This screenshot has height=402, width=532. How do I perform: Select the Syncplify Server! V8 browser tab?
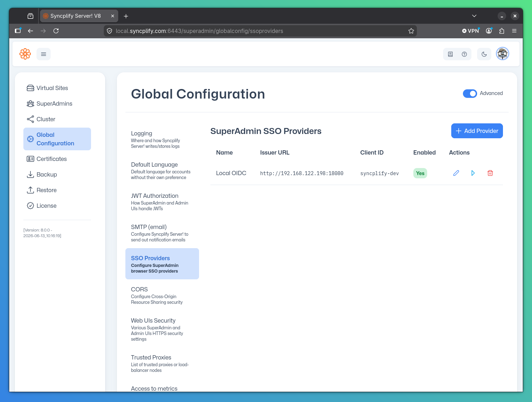(79, 16)
